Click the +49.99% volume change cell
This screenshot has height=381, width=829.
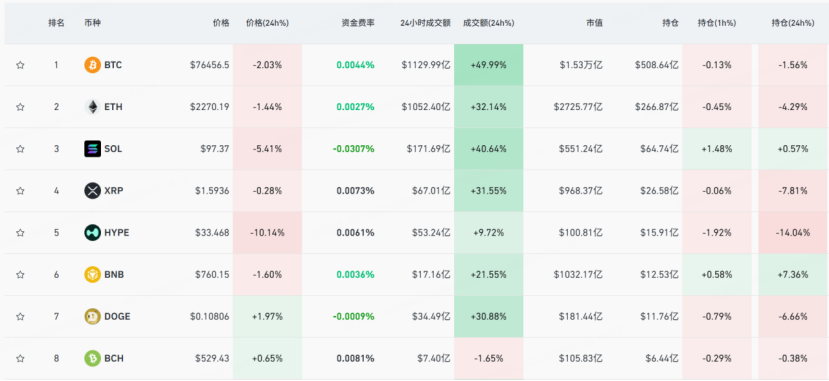(x=489, y=65)
